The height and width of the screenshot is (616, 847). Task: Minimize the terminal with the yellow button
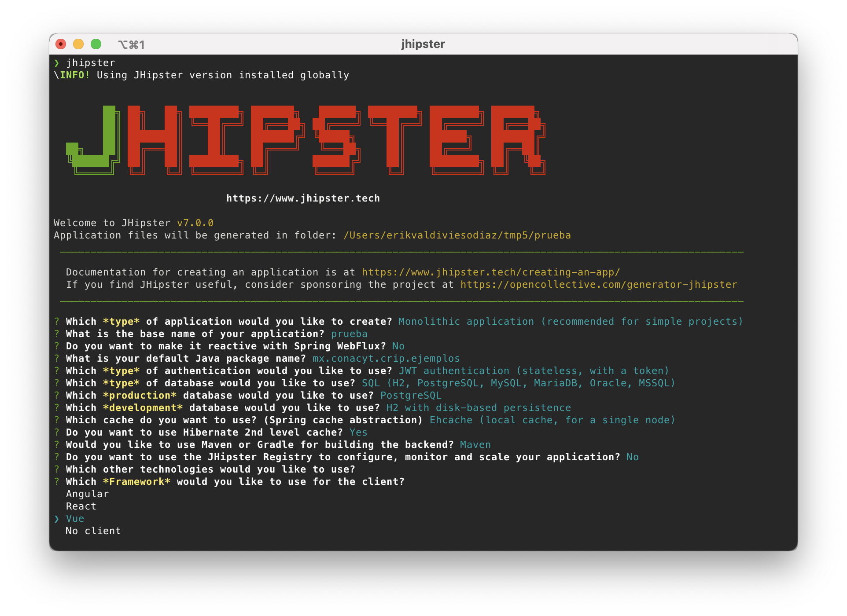click(78, 44)
